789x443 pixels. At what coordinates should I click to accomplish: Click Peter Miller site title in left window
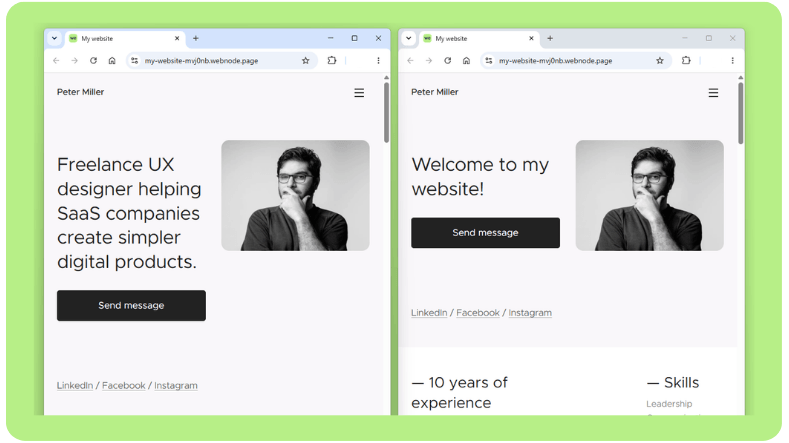81,92
